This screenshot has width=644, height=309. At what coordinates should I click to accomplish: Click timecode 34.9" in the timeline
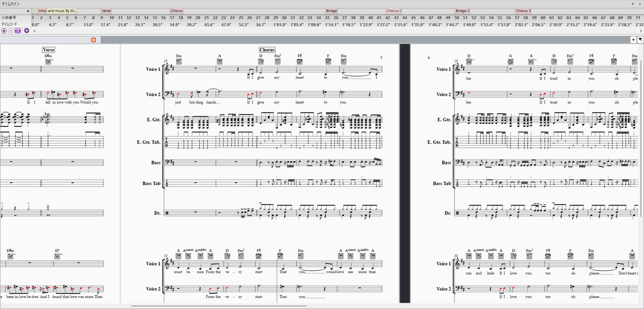(x=174, y=25)
